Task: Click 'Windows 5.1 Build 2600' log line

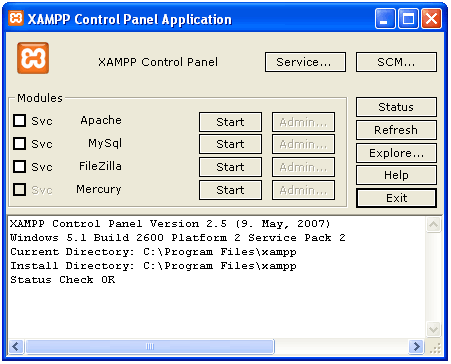Action: pyautogui.click(x=178, y=238)
